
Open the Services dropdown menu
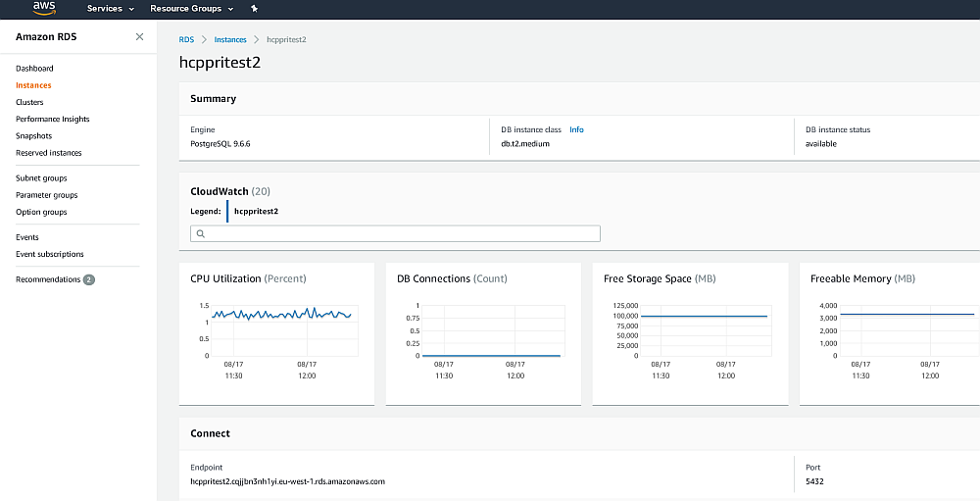click(x=110, y=9)
